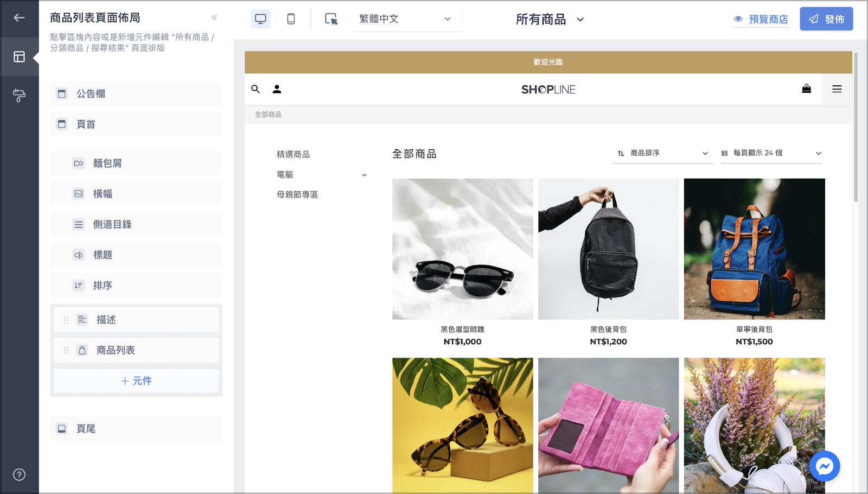Image resolution: width=868 pixels, height=494 pixels.
Task: Click the 頁尾 footer layout icon
Action: pos(62,429)
